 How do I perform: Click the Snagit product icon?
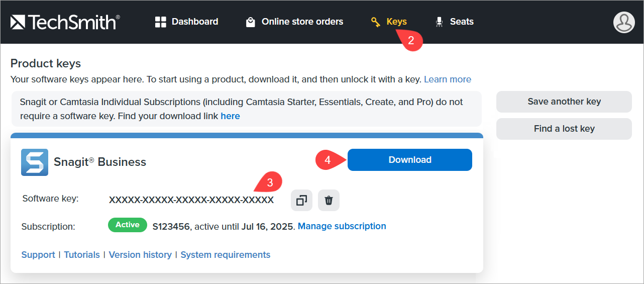click(35, 162)
